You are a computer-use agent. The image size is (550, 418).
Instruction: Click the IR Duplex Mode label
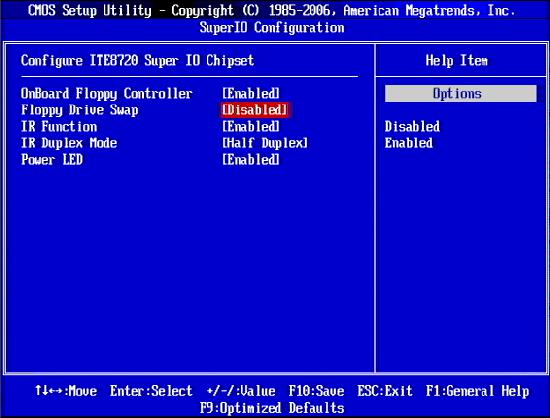pos(69,143)
